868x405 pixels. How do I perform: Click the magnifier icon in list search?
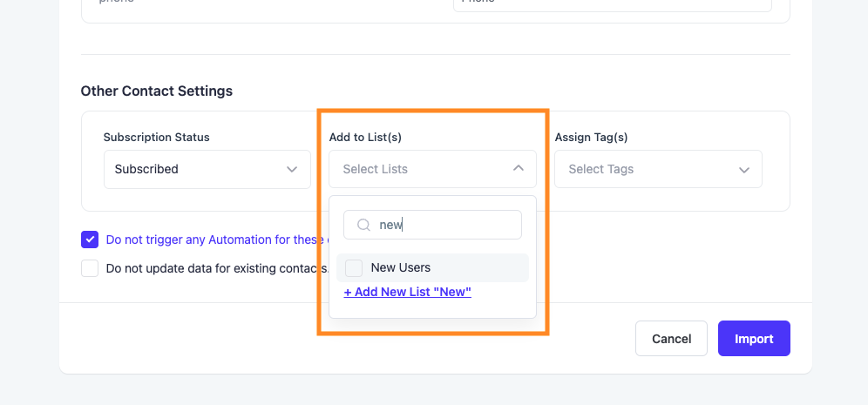pyautogui.click(x=363, y=225)
